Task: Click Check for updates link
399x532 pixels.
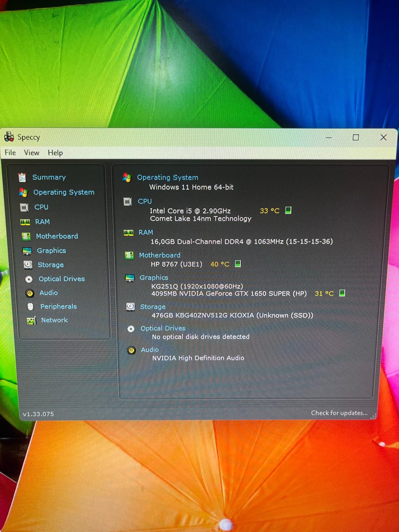Action: (x=340, y=413)
